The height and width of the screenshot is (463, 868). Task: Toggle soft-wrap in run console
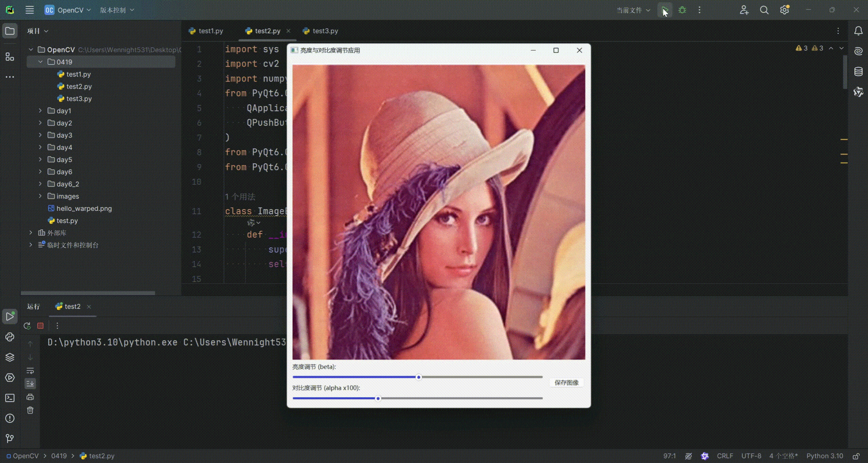click(x=30, y=371)
